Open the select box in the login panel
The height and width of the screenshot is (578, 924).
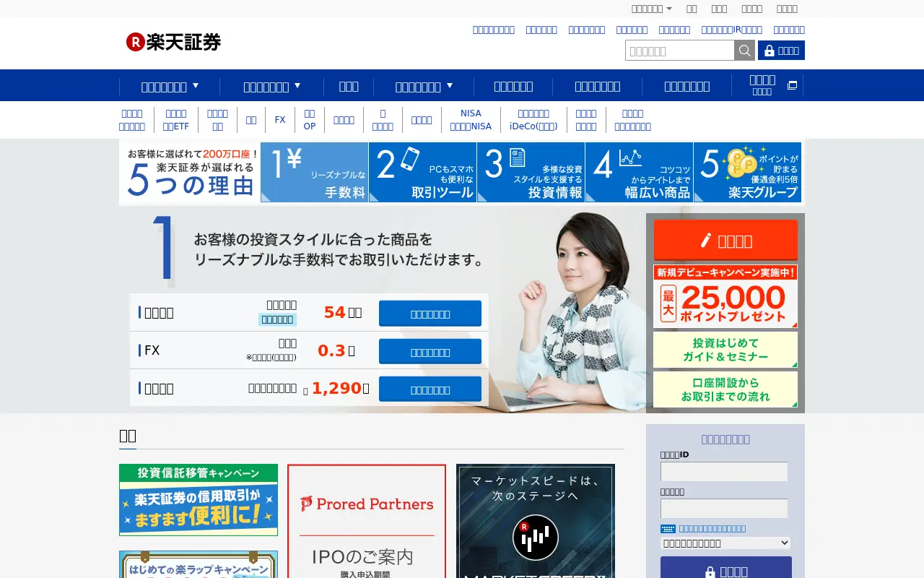click(725, 543)
